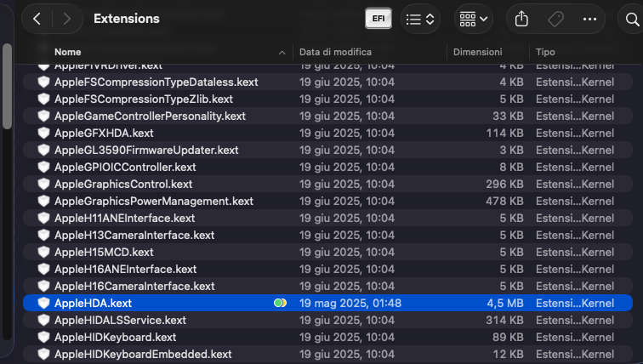Click the 478 KB size value

click(505, 202)
